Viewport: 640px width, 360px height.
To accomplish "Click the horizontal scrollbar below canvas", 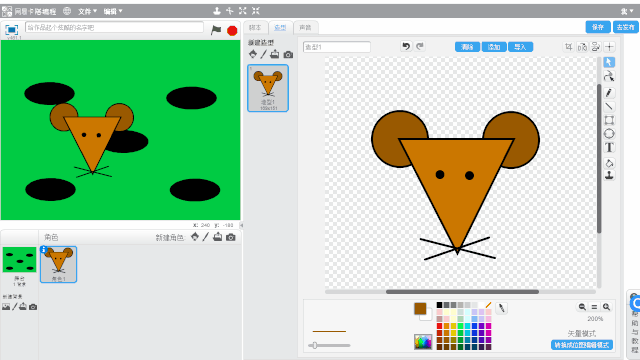I will pyautogui.click(x=462, y=291).
